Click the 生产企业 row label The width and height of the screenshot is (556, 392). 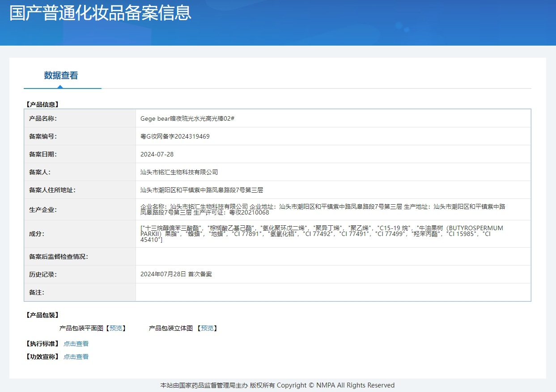click(43, 210)
